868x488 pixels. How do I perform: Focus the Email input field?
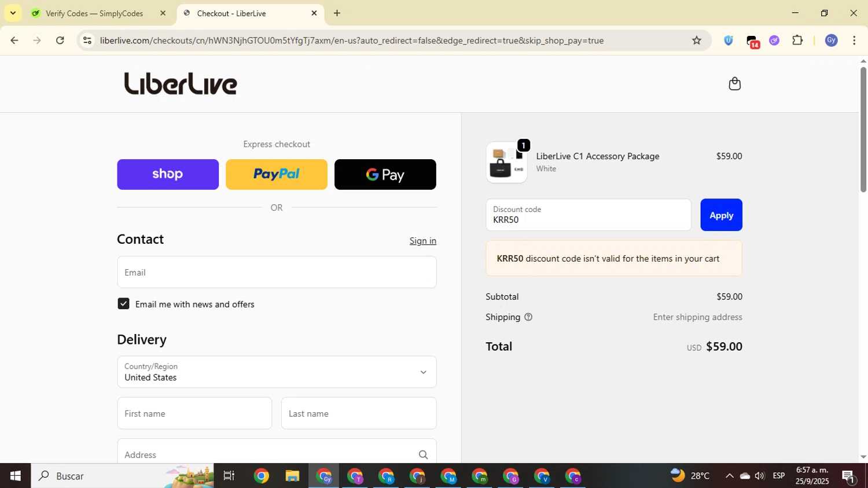pos(277,272)
